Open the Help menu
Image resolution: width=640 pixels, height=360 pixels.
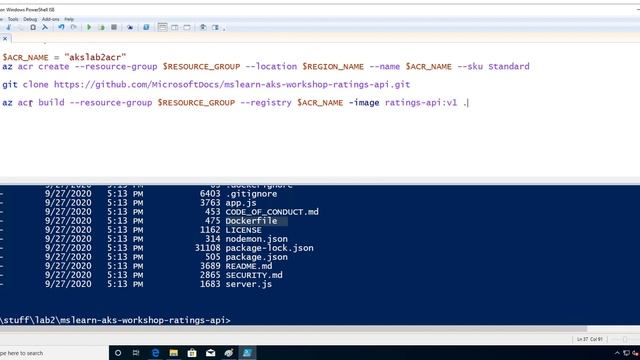tap(69, 19)
